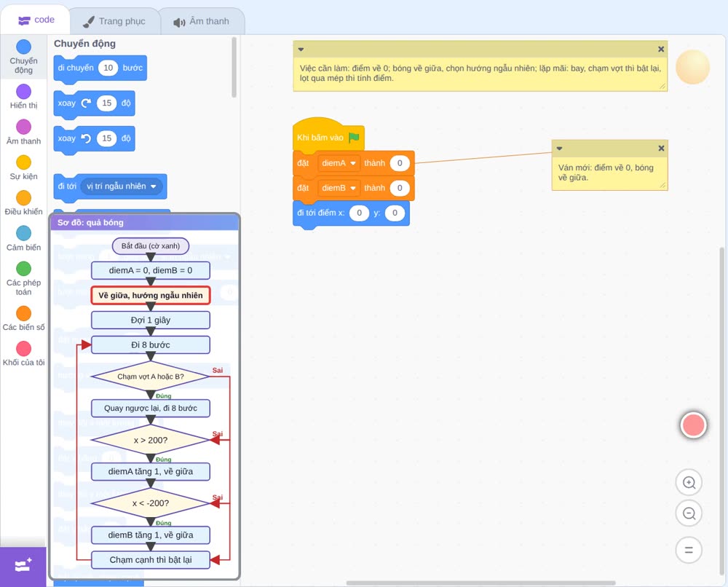Click the green flag in hat block
This screenshot has width=728, height=587.
(354, 138)
